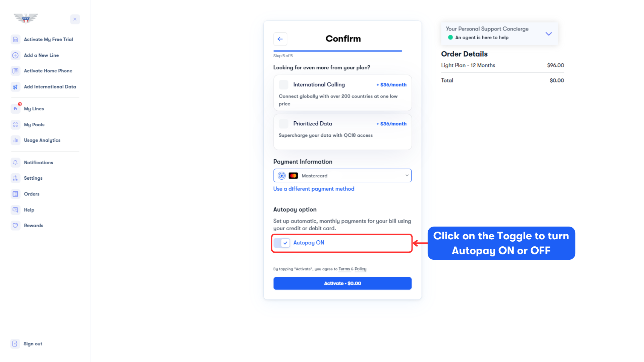Image resolution: width=644 pixels, height=362 pixels.
Task: Click the Rewards heart icon
Action: coord(15,226)
